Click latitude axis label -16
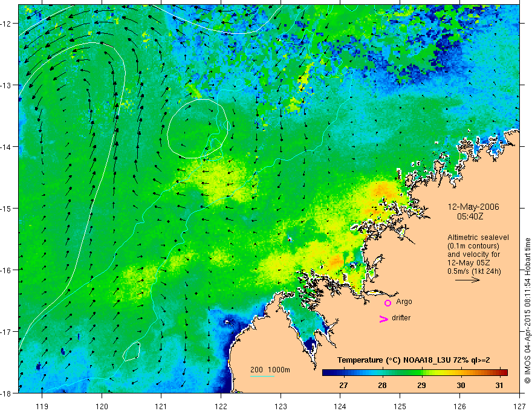This screenshot has height=411, width=532. pyautogui.click(x=6, y=270)
